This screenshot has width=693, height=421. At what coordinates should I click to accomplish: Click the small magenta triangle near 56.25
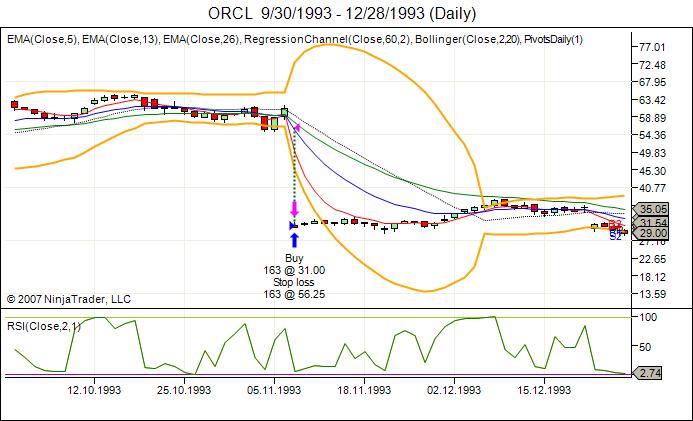click(x=297, y=128)
